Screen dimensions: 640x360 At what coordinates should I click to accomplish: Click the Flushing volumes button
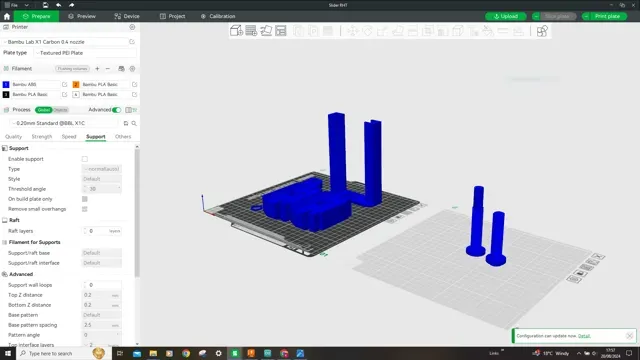pyautogui.click(x=72, y=69)
